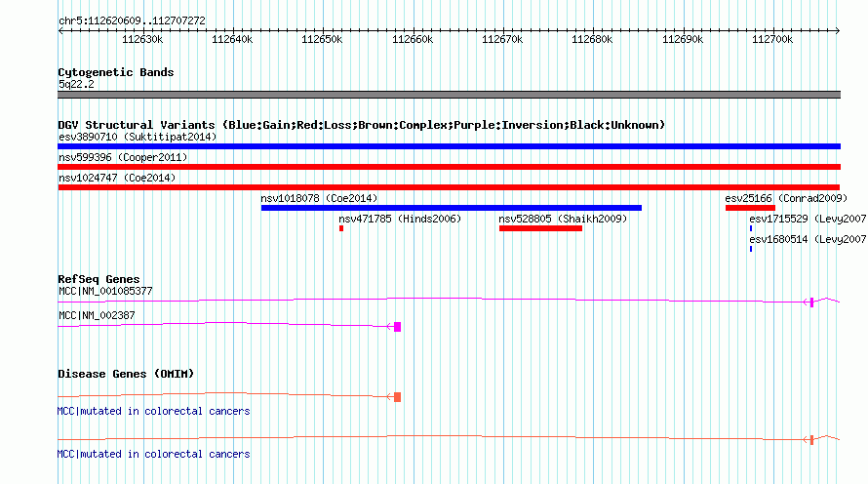Open the nsv528805 (Shaikh2009) label
Image resolution: width=868 pixels, height=484 pixels.
coord(563,219)
